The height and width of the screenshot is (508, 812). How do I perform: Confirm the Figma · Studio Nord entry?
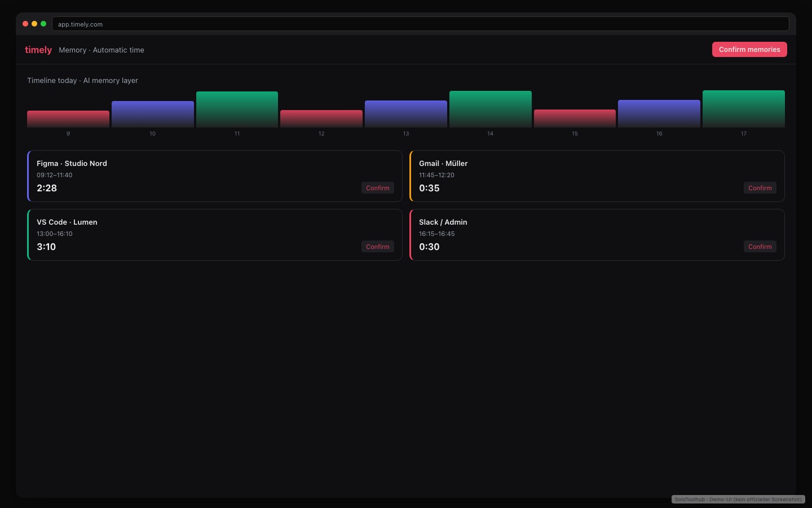(x=378, y=188)
